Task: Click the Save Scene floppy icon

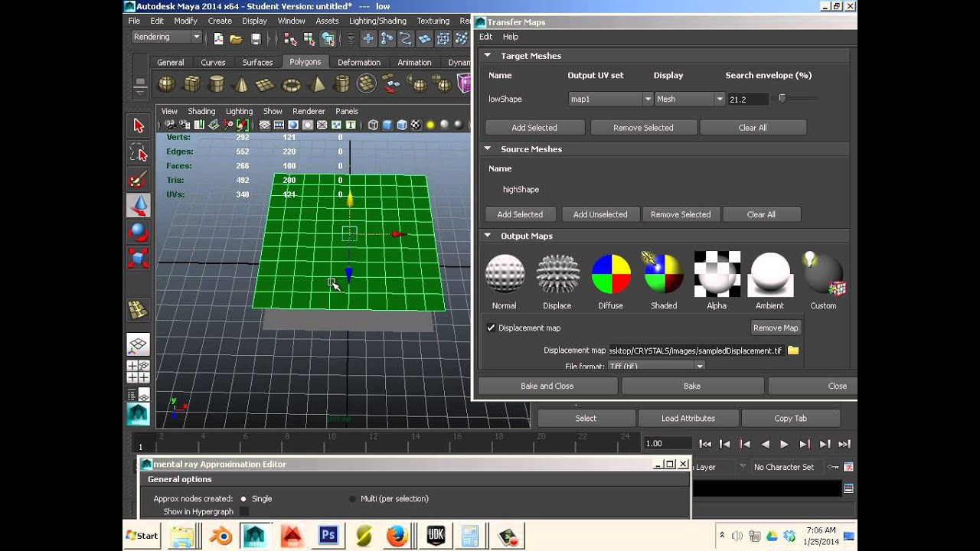Action: (x=256, y=38)
